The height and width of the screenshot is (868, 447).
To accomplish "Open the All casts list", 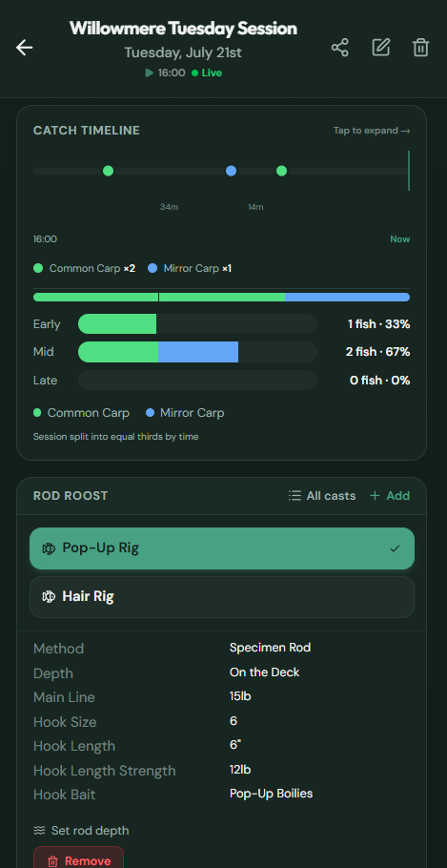I will (x=322, y=495).
